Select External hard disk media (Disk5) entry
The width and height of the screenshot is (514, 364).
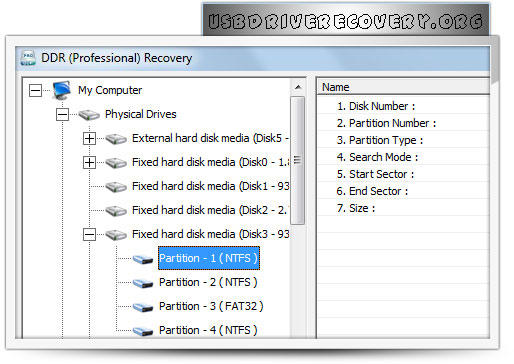[210, 138]
